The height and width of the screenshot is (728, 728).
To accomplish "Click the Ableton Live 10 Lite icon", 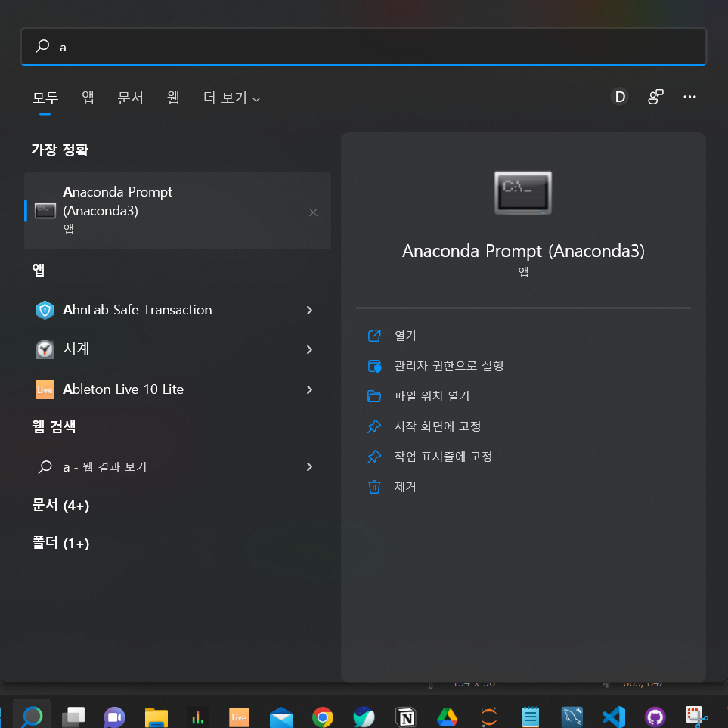I will [45, 389].
